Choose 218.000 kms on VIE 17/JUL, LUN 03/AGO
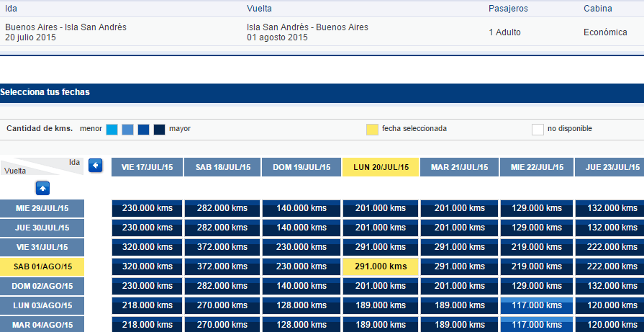644x332 pixels. click(x=147, y=305)
